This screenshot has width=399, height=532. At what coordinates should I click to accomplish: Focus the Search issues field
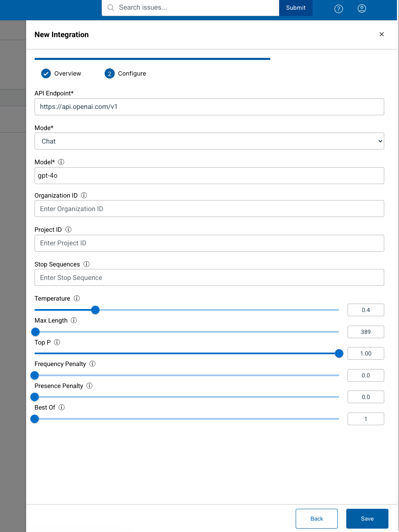click(x=194, y=8)
